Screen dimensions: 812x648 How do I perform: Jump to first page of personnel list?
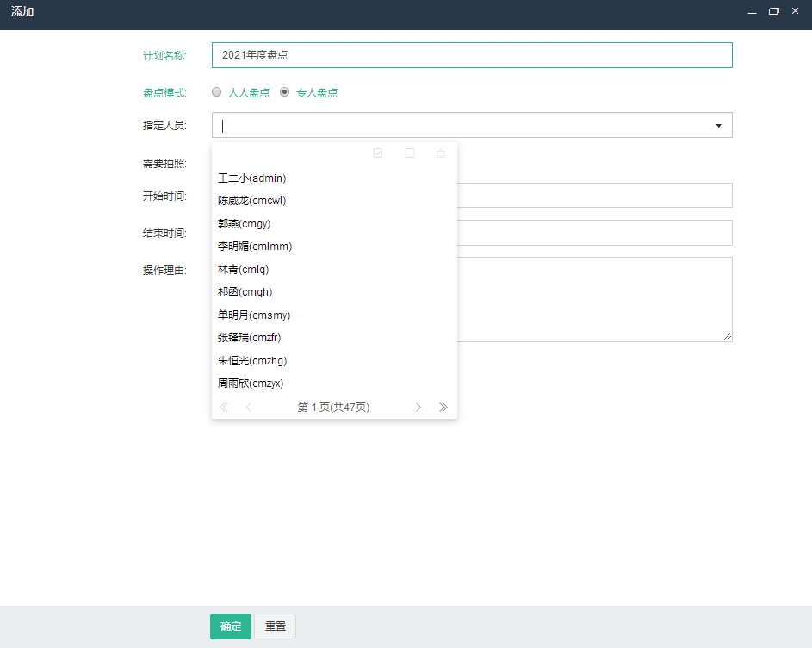tap(225, 408)
